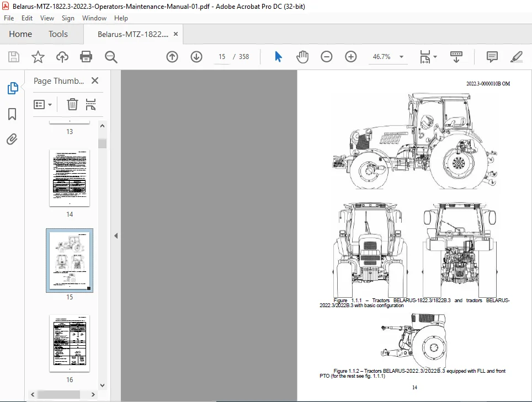
Task: Switch to the Home tab
Action: pyautogui.click(x=20, y=34)
